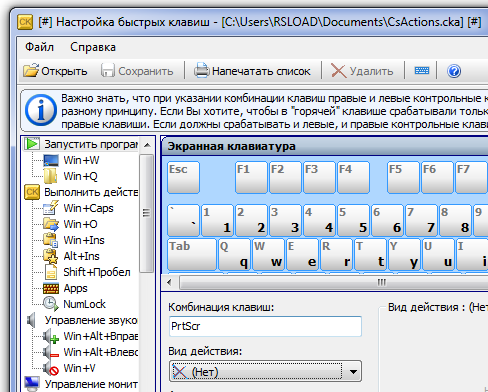
Task: Select the NumLock tree item
Action: 84,304
